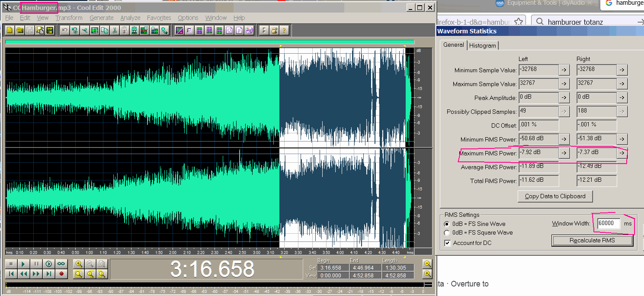Click the CD disc toolbar icon

[249, 30]
